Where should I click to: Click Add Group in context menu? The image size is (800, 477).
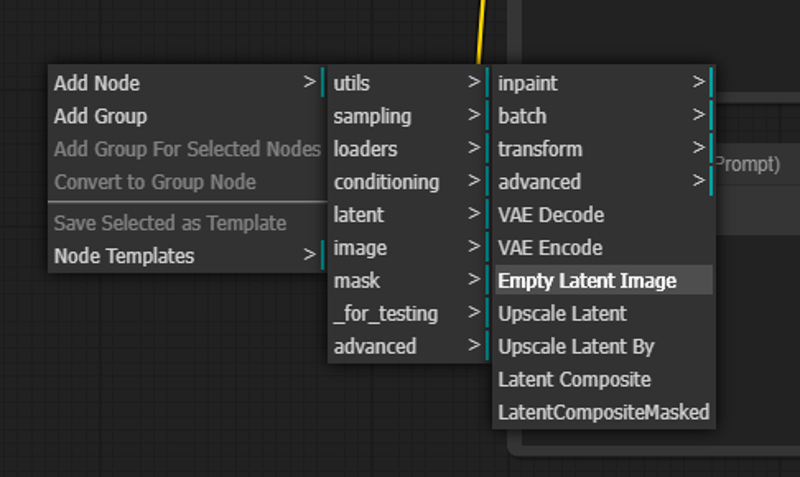point(187,115)
